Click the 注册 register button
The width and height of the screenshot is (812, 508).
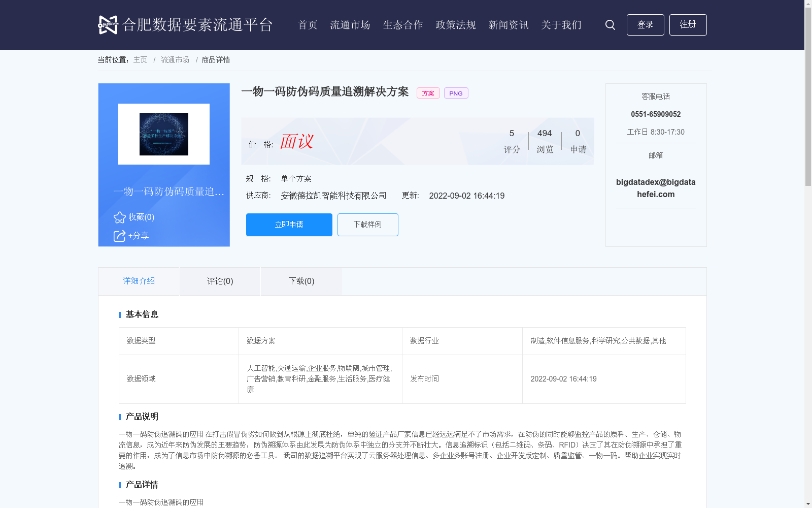[688, 25]
